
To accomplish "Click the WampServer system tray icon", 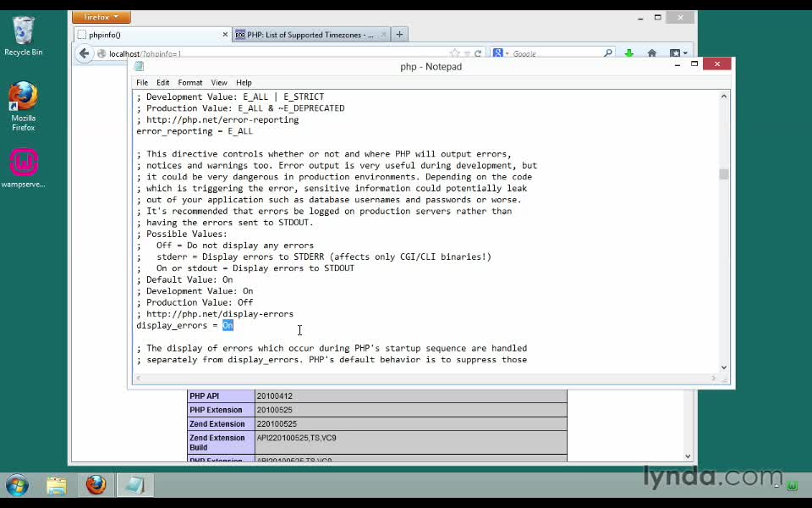I will pos(792,486).
